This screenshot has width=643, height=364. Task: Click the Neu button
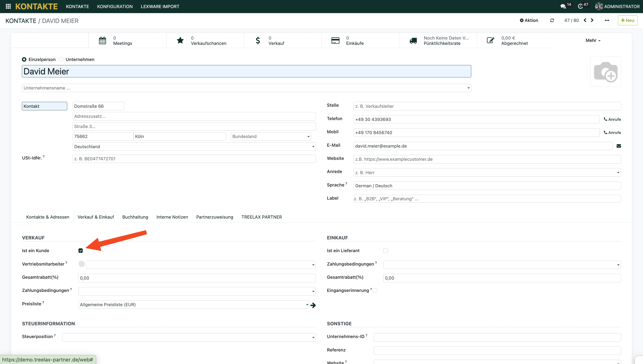(x=627, y=20)
